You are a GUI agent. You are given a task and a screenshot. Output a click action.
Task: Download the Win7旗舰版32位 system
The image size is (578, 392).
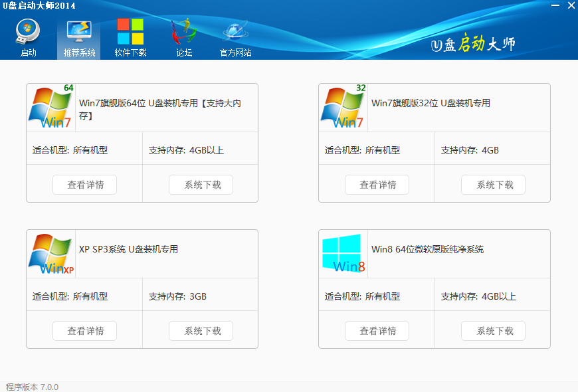pos(493,185)
